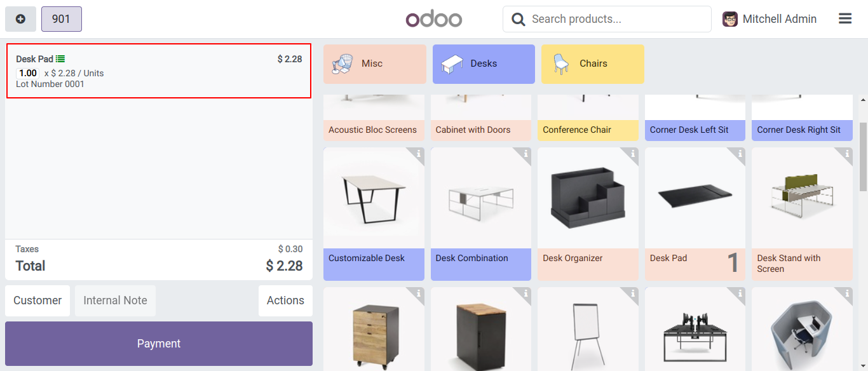
Task: Click info icon on Desk Combination card
Action: pyautogui.click(x=526, y=154)
